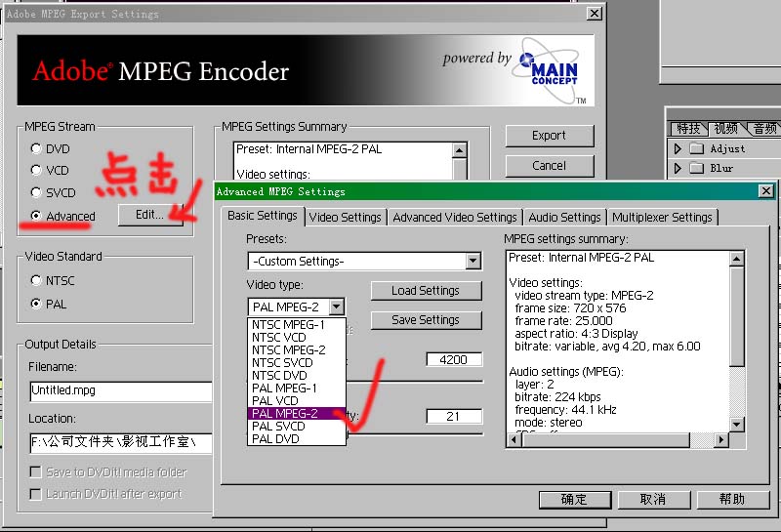Open the Multiplexer Settings tab

[662, 217]
